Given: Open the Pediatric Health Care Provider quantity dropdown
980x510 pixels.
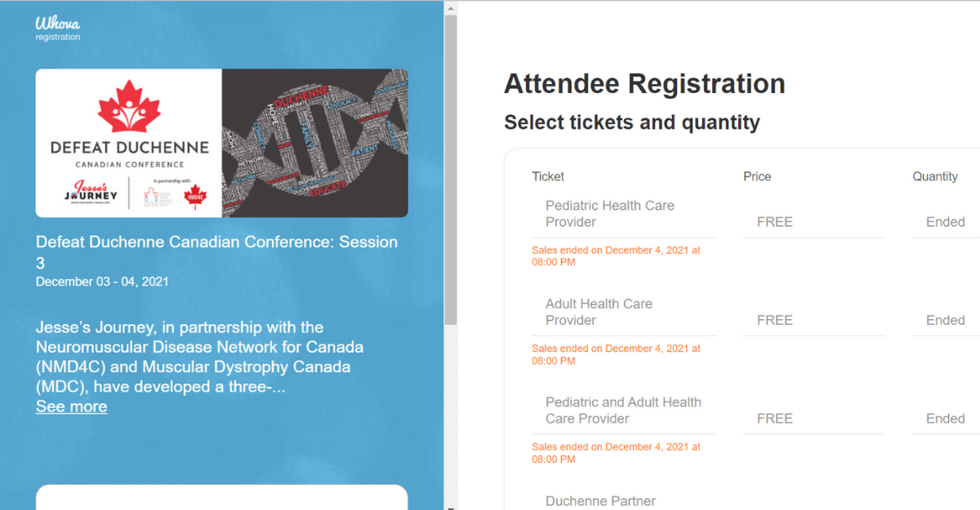Looking at the screenshot, I should tap(945, 221).
